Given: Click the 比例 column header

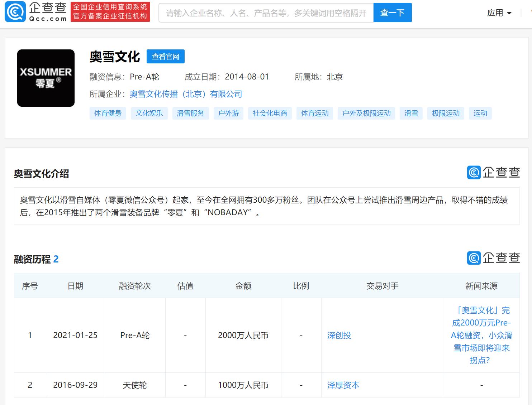Looking at the screenshot, I should [301, 286].
